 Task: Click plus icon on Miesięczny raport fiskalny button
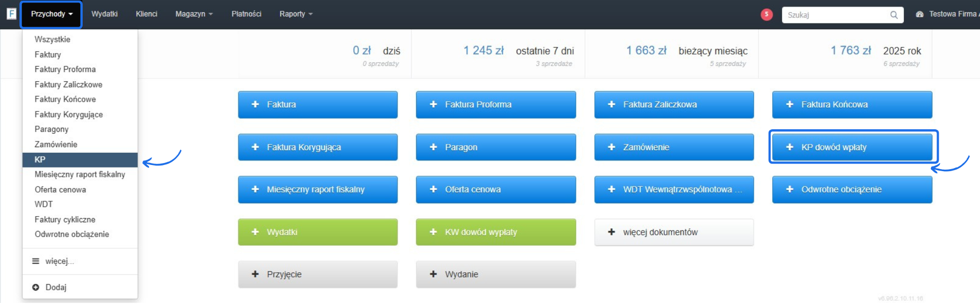(255, 190)
